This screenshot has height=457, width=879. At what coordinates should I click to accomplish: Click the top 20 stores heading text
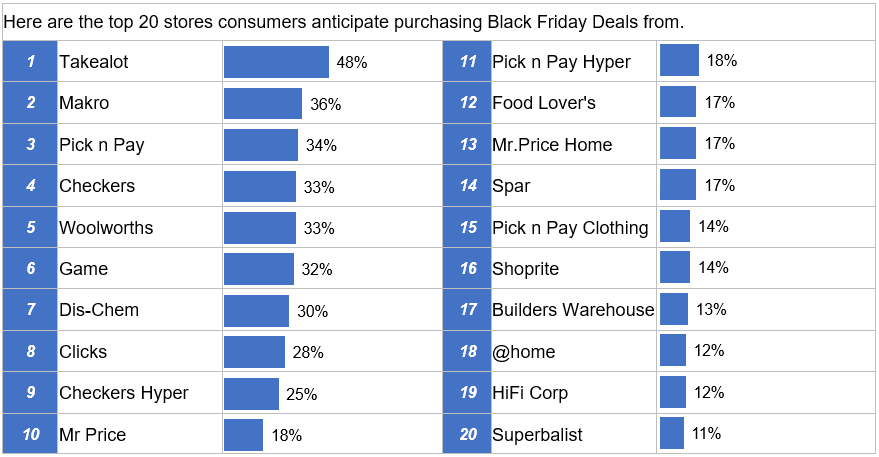point(344,22)
